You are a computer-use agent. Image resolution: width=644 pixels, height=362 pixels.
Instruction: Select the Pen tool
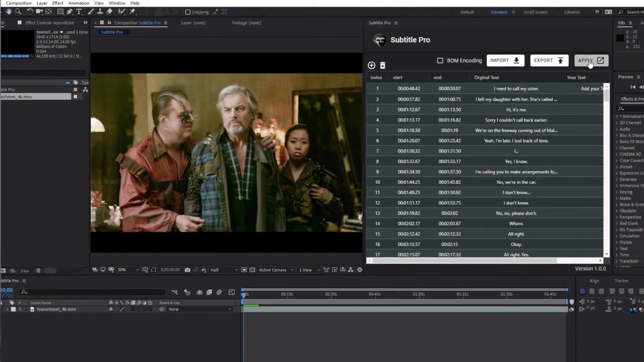(x=69, y=12)
